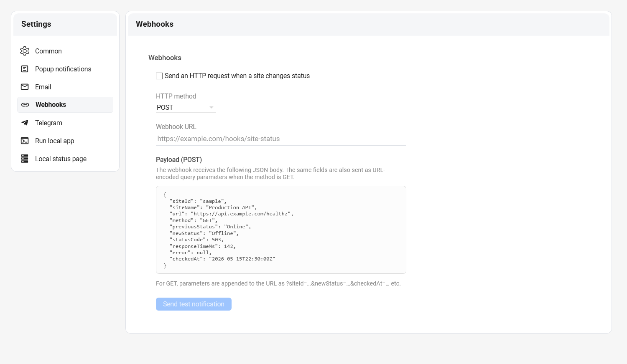The height and width of the screenshot is (364, 627).
Task: Open the HTTP method POST dropdown
Action: [186, 107]
